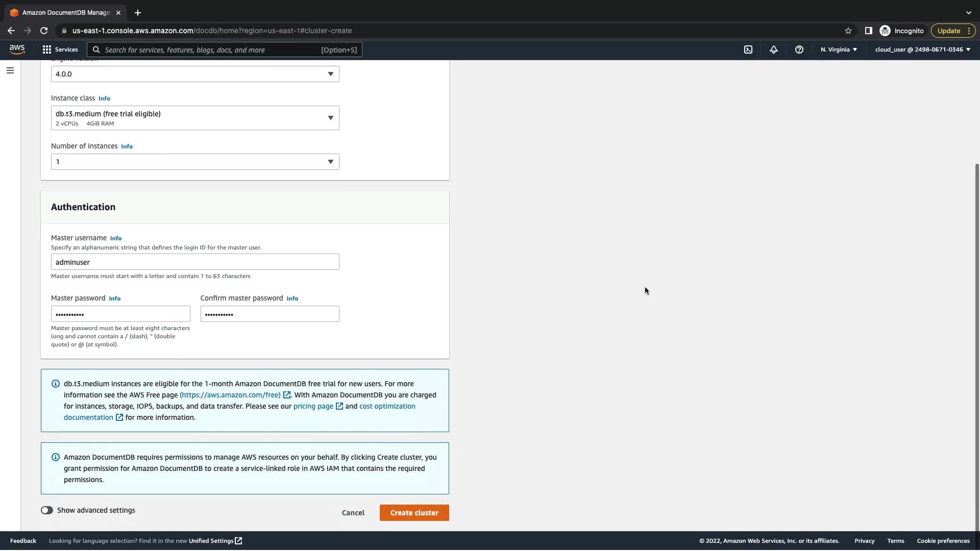
Task: Reload the browser page
Action: [x=44, y=31]
